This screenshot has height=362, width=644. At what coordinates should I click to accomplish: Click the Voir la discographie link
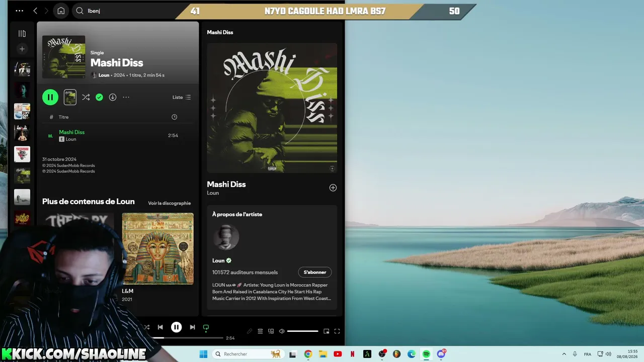[x=170, y=203]
